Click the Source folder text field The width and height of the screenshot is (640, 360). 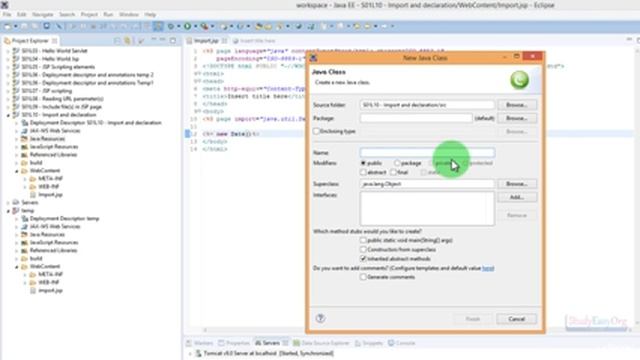coord(427,105)
